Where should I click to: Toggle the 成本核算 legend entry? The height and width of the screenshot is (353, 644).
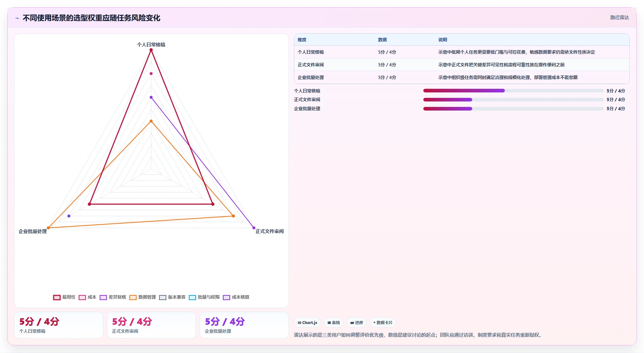[x=236, y=297]
